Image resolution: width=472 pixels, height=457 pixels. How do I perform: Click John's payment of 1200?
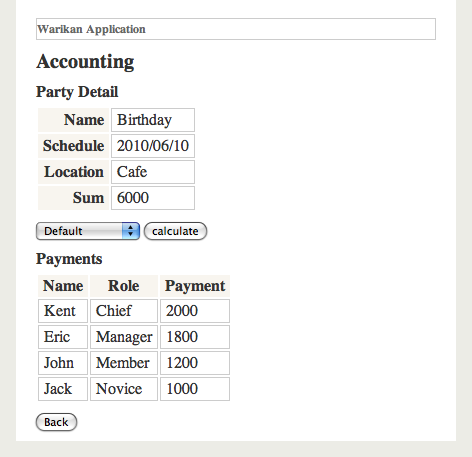click(195, 363)
